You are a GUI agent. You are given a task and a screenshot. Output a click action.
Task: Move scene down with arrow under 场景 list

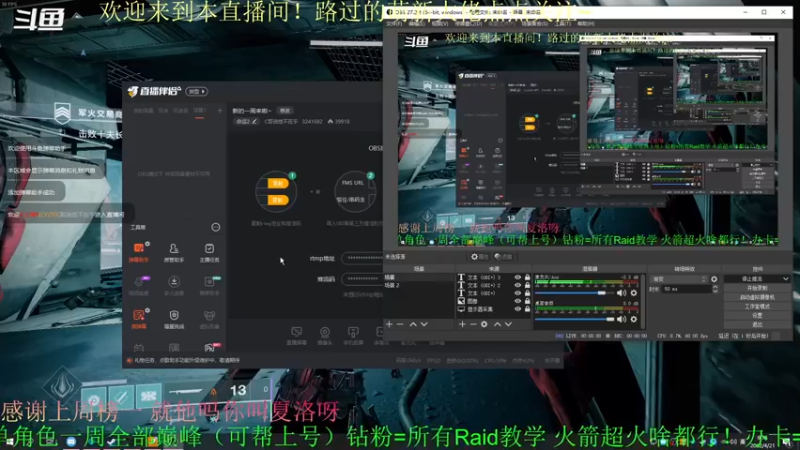coord(424,324)
